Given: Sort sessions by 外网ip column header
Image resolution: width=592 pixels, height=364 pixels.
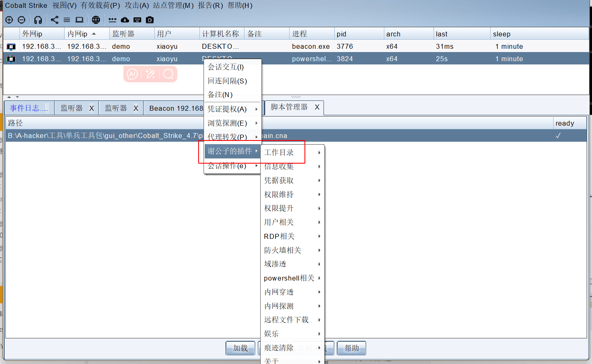Looking at the screenshot, I should point(42,34).
